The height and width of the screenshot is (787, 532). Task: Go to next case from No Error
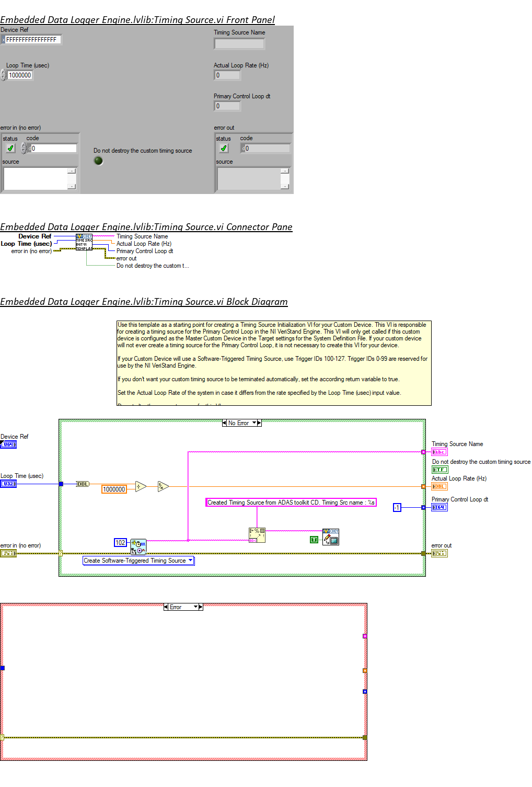point(259,423)
